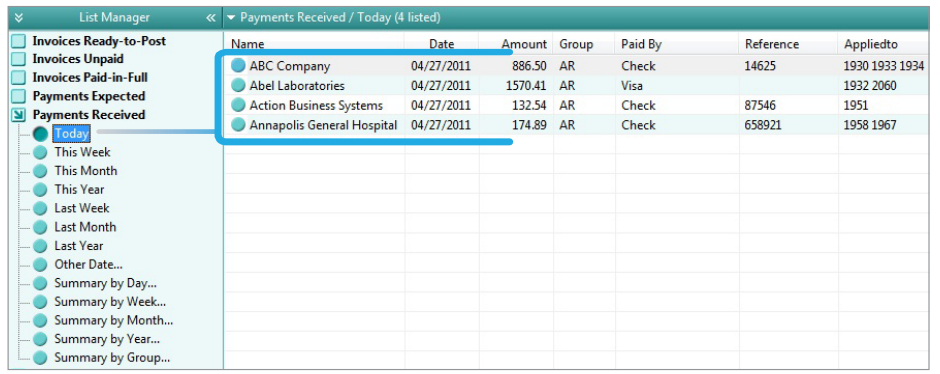940x374 pixels.
Task: Sort by the Paid By column header
Action: 641,44
